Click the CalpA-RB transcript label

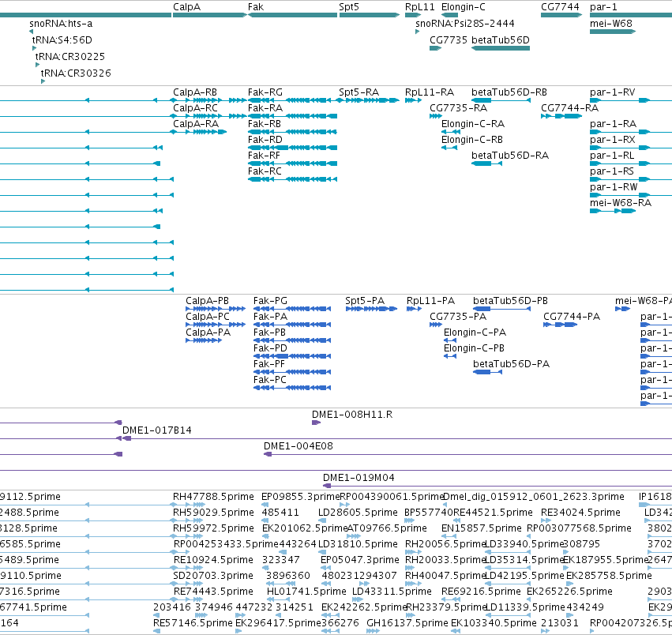click(x=195, y=92)
